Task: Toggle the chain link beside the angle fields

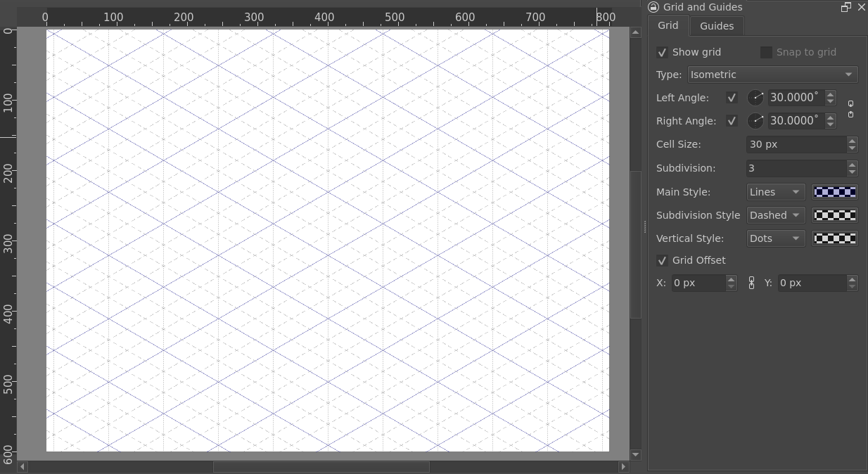Action: pyautogui.click(x=850, y=109)
